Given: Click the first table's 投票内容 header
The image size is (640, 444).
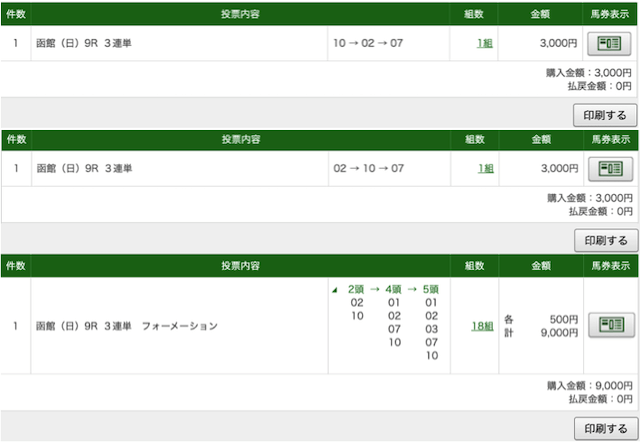Looking at the screenshot, I should [x=240, y=14].
